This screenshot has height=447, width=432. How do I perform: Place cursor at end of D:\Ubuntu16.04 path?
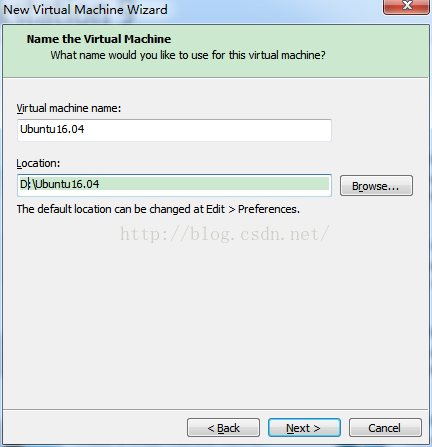click(100, 184)
